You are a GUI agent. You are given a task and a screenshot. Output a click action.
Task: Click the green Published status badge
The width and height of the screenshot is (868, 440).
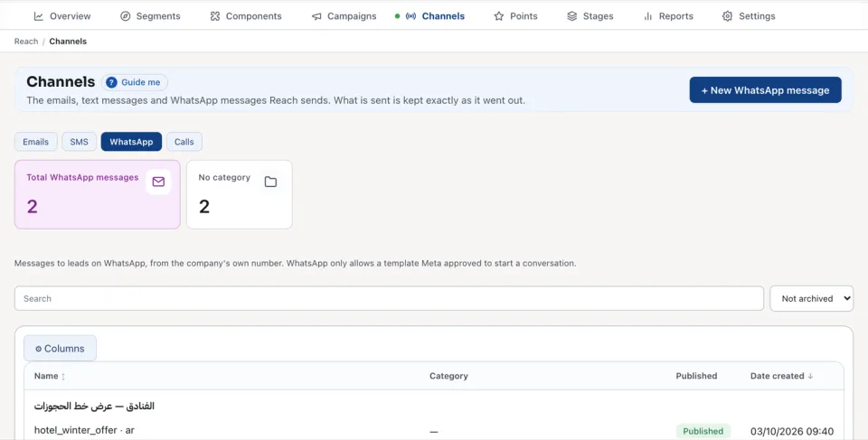pos(703,431)
